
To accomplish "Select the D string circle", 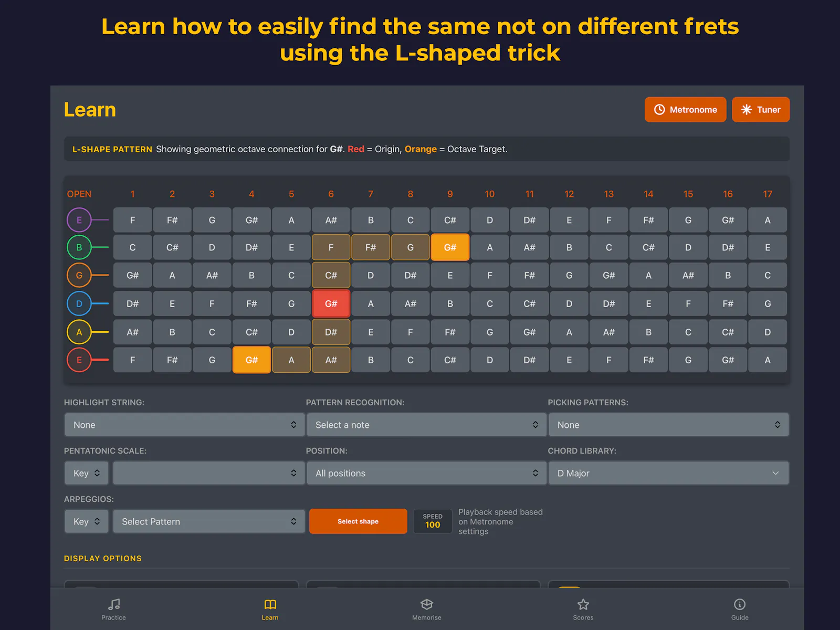I will pos(79,303).
